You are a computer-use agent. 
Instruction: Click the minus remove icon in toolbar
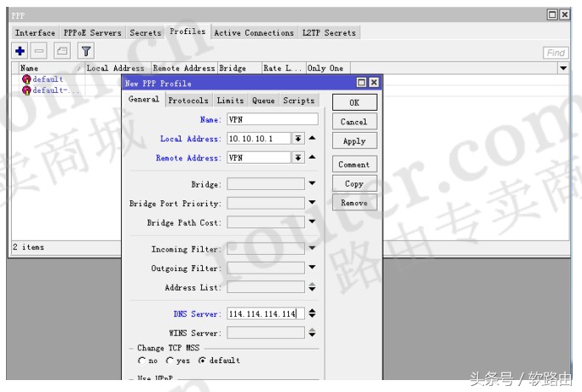tap(39, 51)
